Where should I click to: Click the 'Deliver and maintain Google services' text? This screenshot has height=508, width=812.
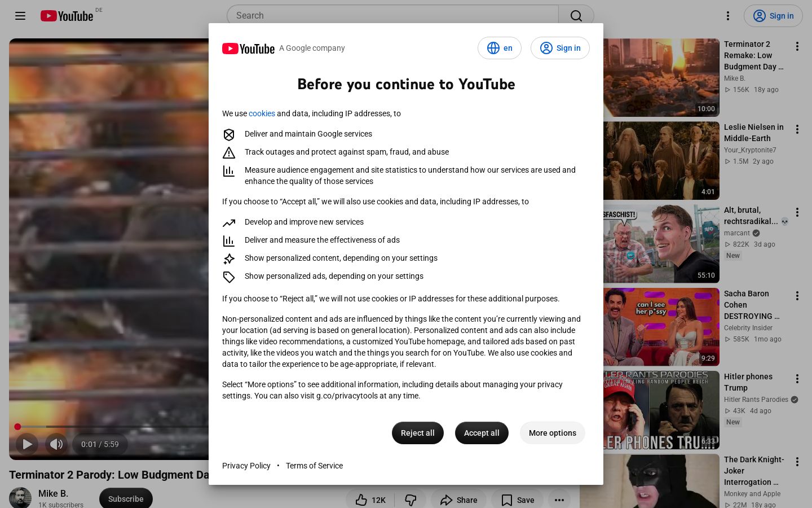click(x=308, y=134)
